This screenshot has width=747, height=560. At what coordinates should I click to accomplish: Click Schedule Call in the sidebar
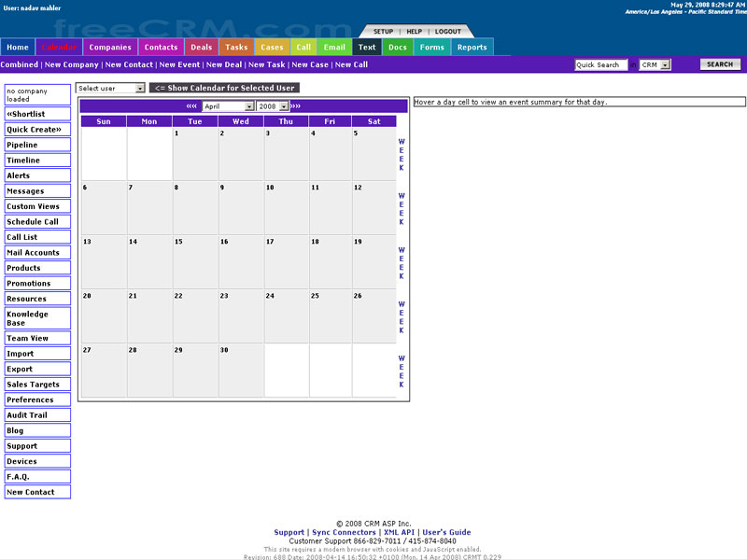(35, 221)
